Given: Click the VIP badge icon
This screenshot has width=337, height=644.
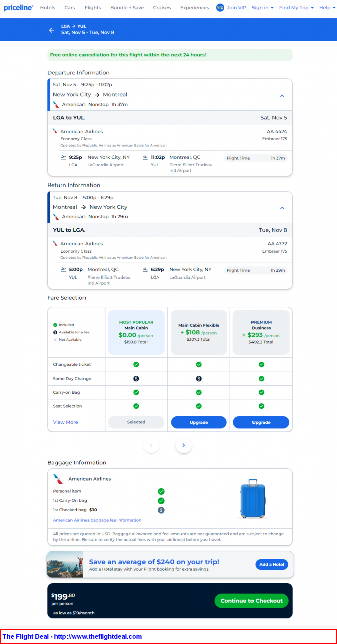Looking at the screenshot, I should coord(220,8).
